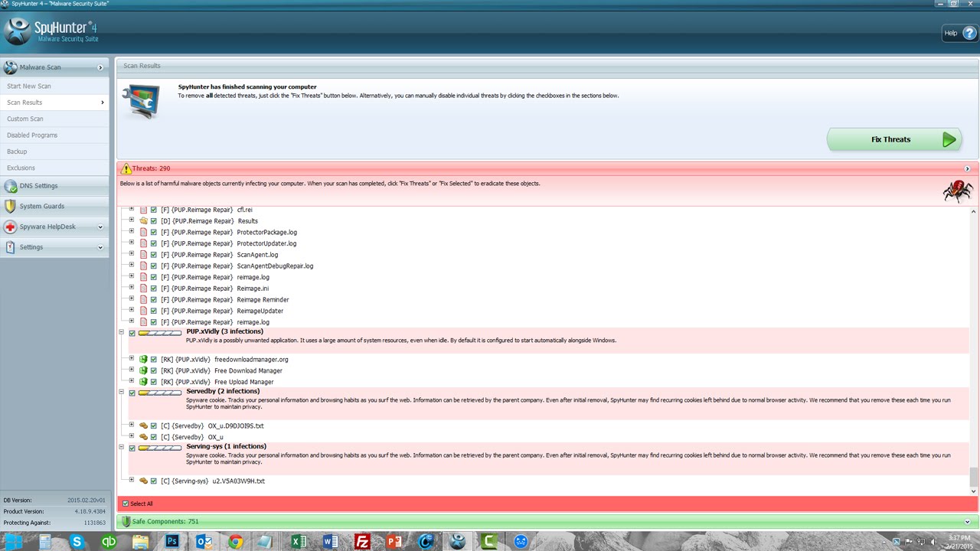This screenshot has height=551, width=980.
Task: Select Scan Results in sidebar
Action: coord(54,103)
